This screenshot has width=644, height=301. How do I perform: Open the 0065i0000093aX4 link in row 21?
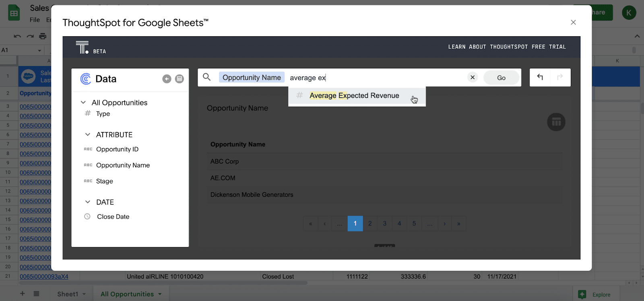pos(44,276)
